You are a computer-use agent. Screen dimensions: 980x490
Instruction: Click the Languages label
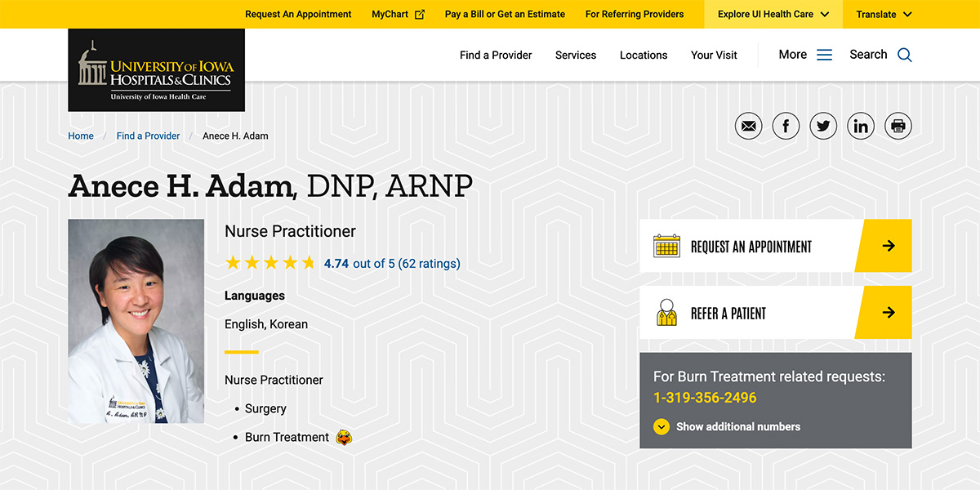[x=255, y=296]
